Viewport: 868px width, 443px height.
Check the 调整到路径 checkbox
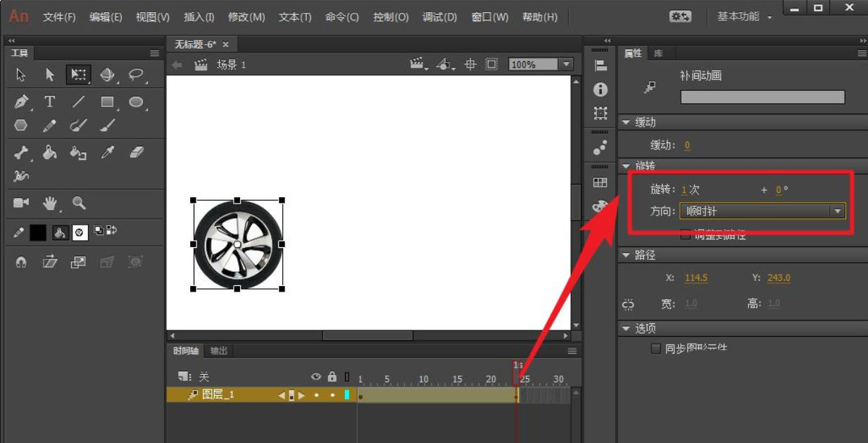point(686,235)
